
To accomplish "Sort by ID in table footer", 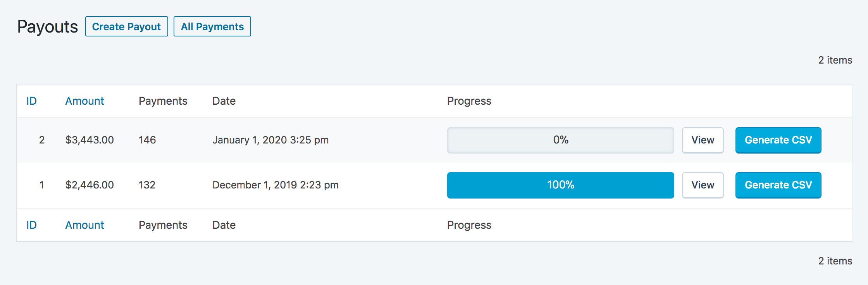I will coord(31,225).
